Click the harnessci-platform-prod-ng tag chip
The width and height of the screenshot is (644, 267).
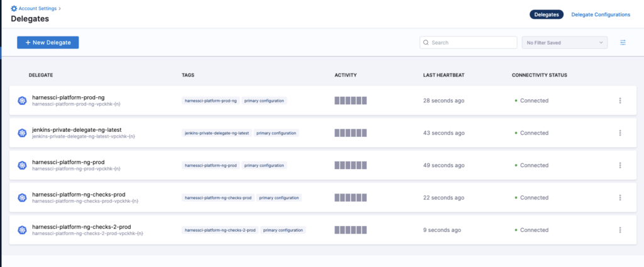[x=211, y=101]
